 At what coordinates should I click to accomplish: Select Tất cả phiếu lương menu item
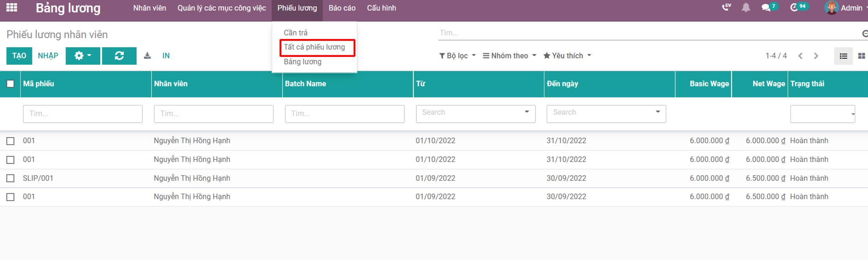[x=315, y=47]
